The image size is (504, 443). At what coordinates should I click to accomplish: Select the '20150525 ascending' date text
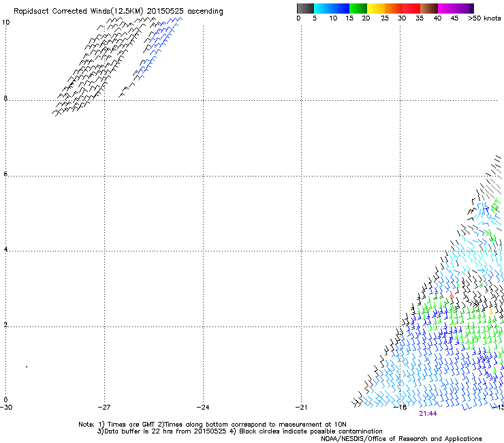pyautogui.click(x=185, y=12)
